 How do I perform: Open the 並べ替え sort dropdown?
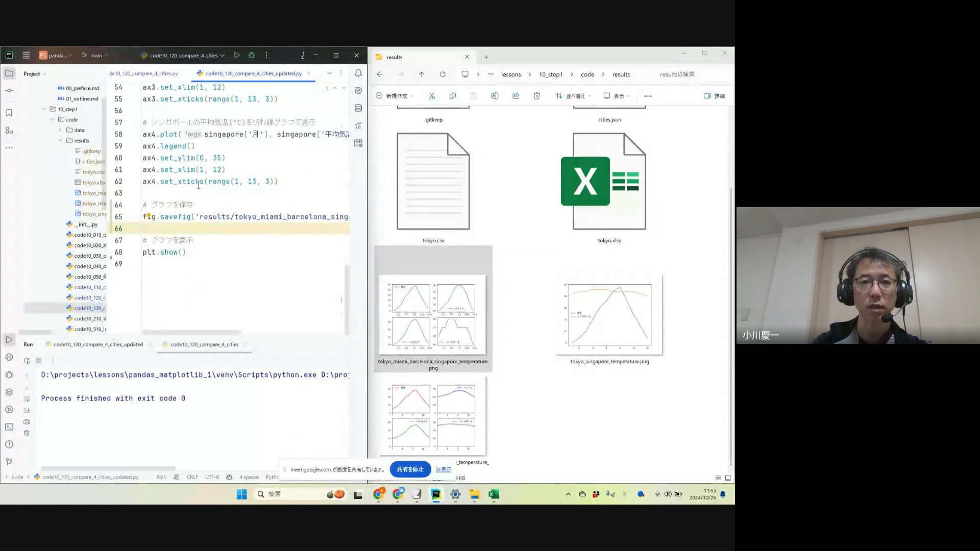573,96
